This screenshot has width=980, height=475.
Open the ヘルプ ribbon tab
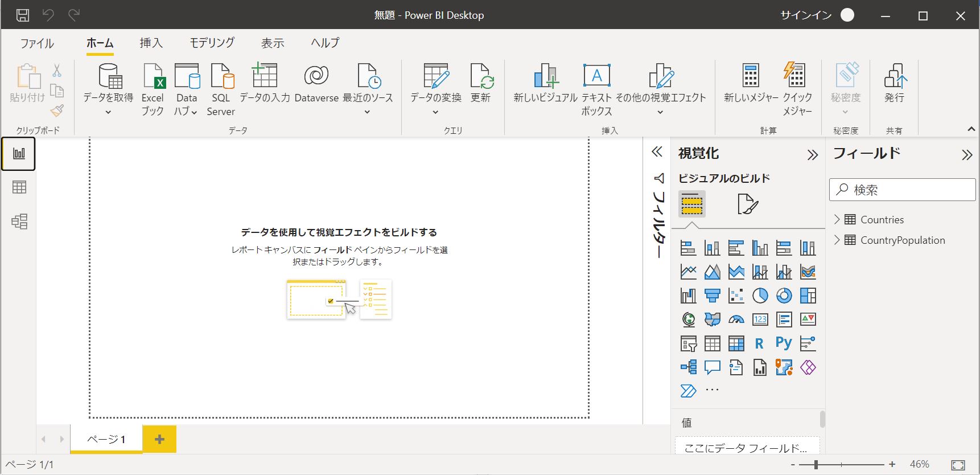(325, 43)
